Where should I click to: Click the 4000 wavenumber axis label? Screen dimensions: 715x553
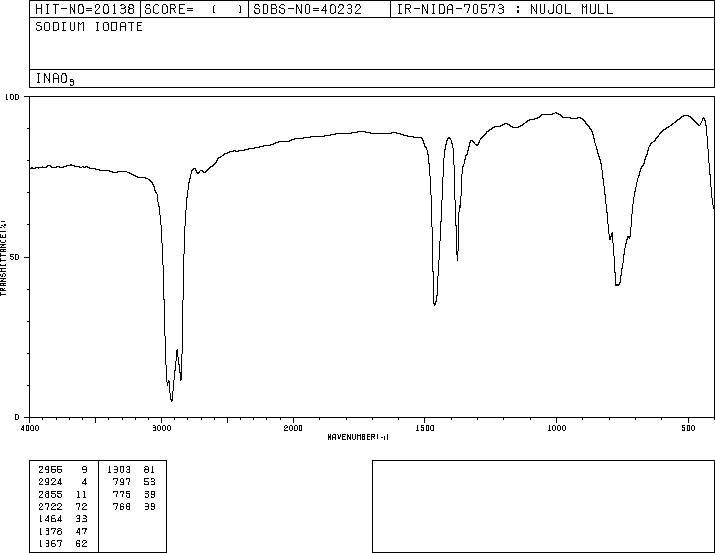click(x=30, y=428)
